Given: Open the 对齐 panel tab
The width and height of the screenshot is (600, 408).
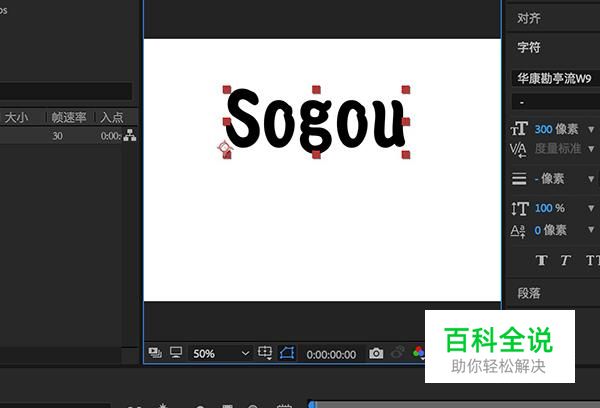Looking at the screenshot, I should [529, 18].
